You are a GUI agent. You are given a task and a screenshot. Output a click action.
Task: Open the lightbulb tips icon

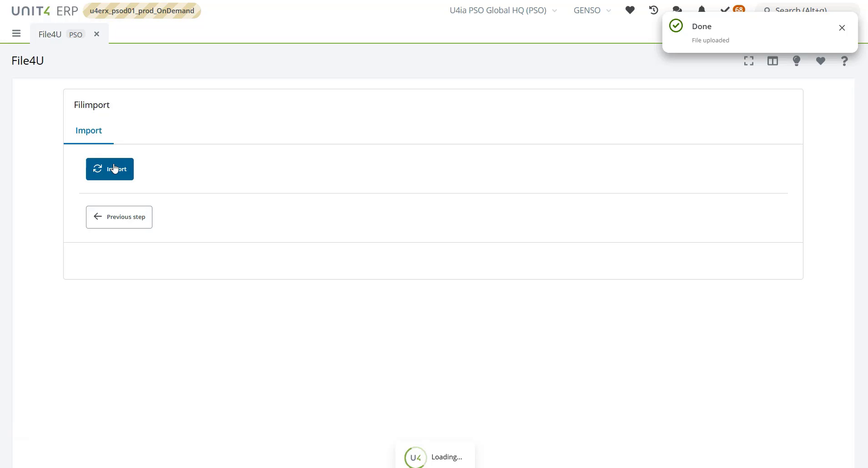[797, 61]
